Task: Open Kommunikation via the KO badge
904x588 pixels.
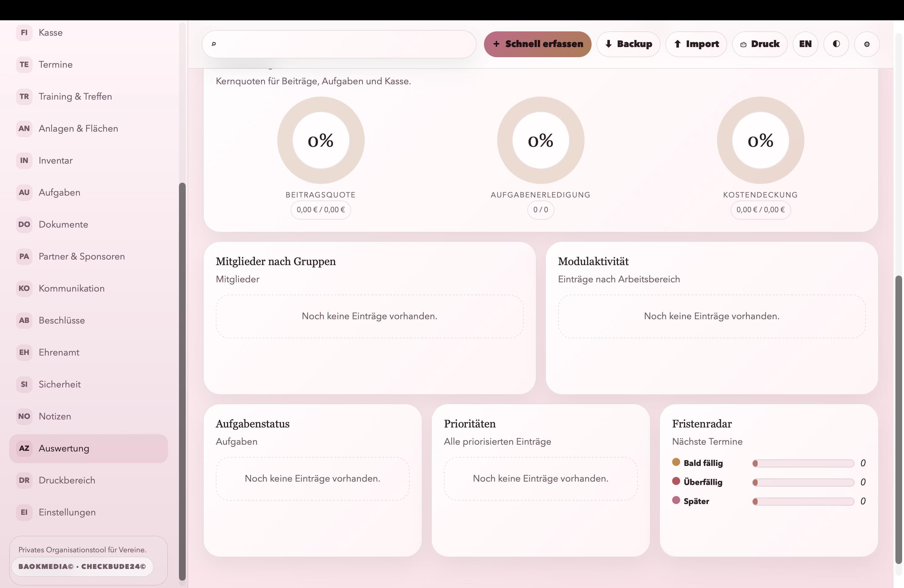Action: tap(24, 288)
